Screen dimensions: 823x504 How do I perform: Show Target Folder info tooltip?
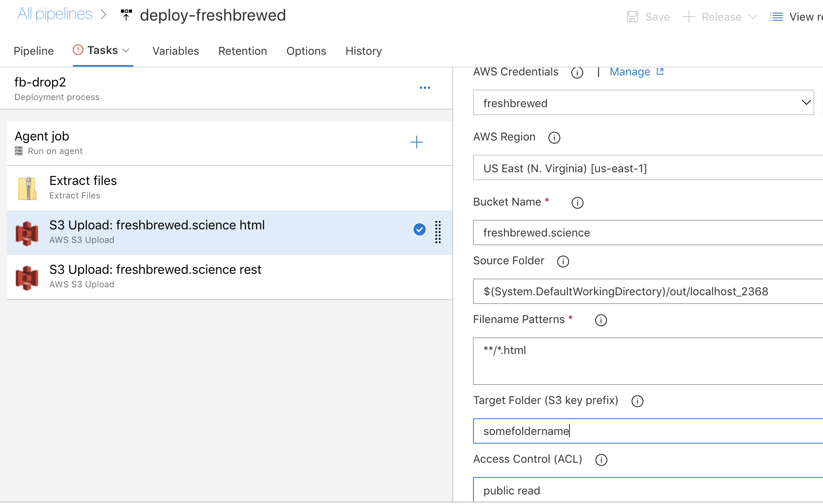637,401
